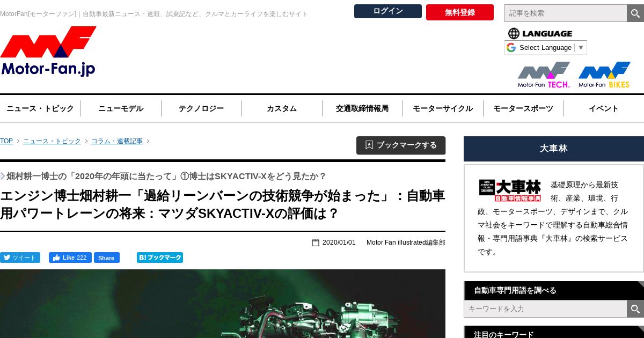
Task: Go to the TOP breadcrumb link
Action: (6, 141)
